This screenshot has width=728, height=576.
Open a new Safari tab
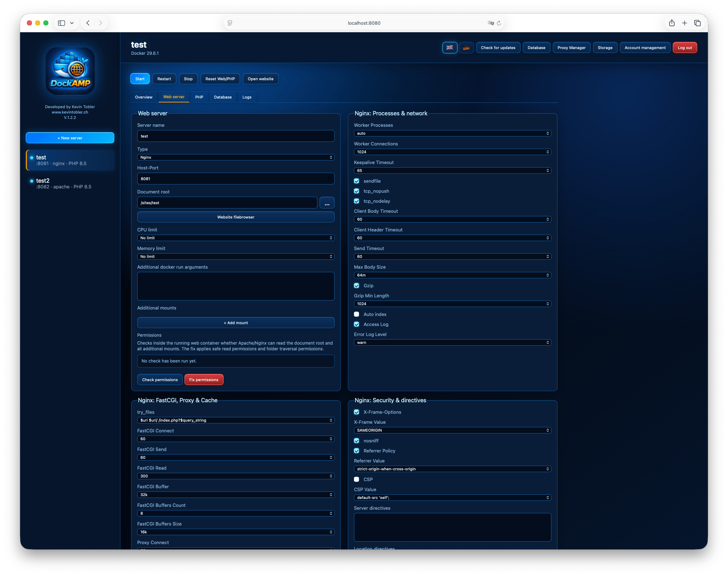[684, 23]
